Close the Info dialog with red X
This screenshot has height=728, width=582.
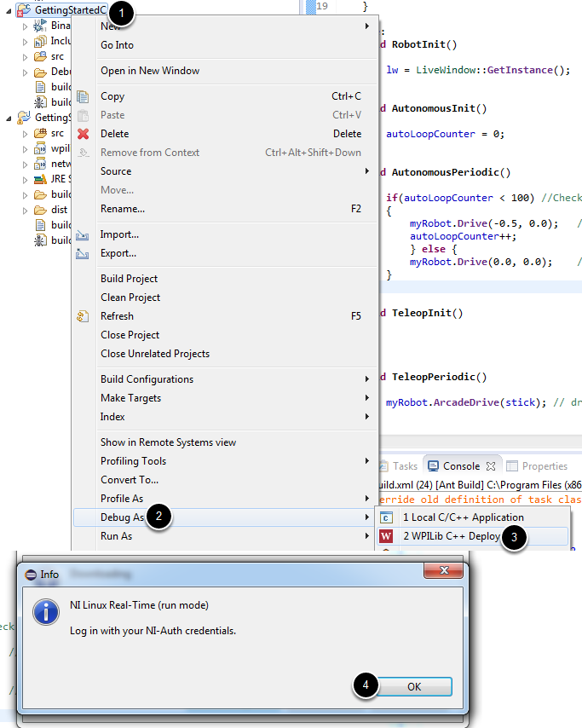(444, 570)
